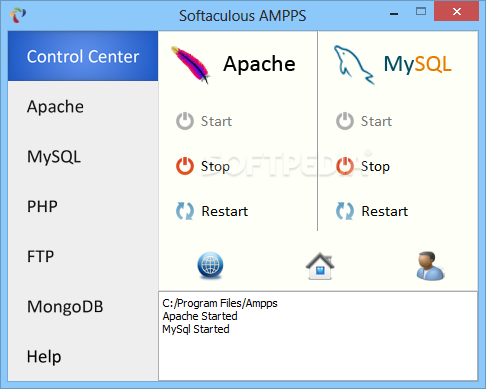Screen dimensions: 486x389
Task: Click the MySQL Restart arrows icon
Action: coord(345,211)
